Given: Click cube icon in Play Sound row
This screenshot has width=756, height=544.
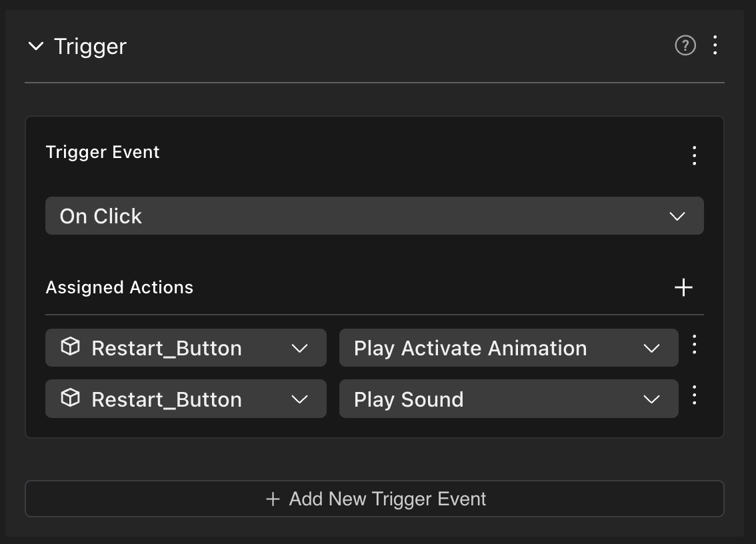Looking at the screenshot, I should [70, 399].
